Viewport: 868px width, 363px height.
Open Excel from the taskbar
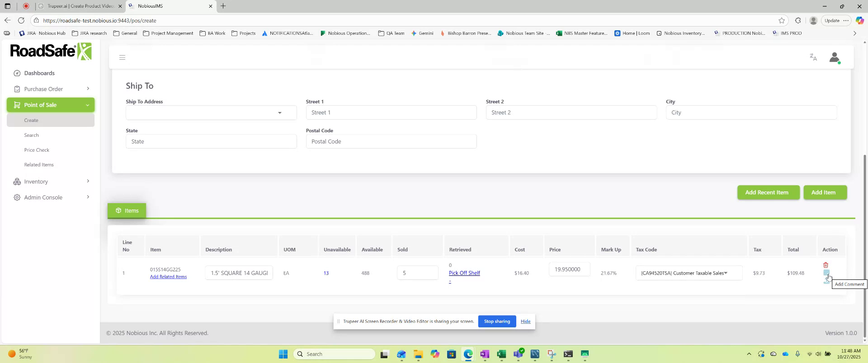tap(501, 354)
